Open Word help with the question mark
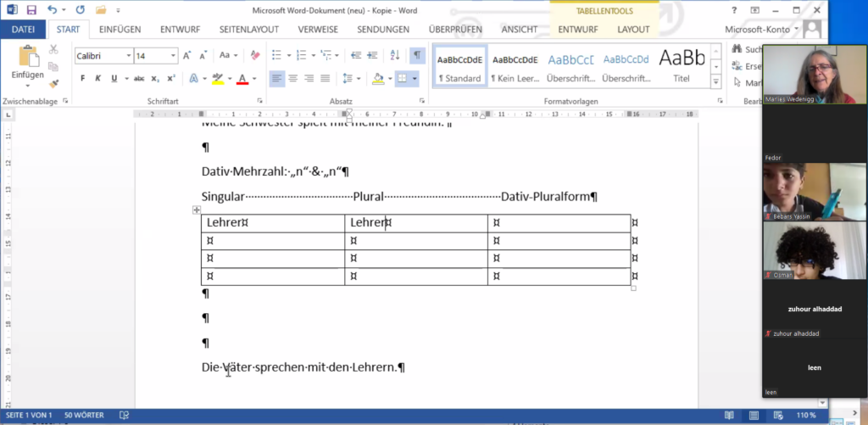The width and height of the screenshot is (868, 425). coord(734,10)
